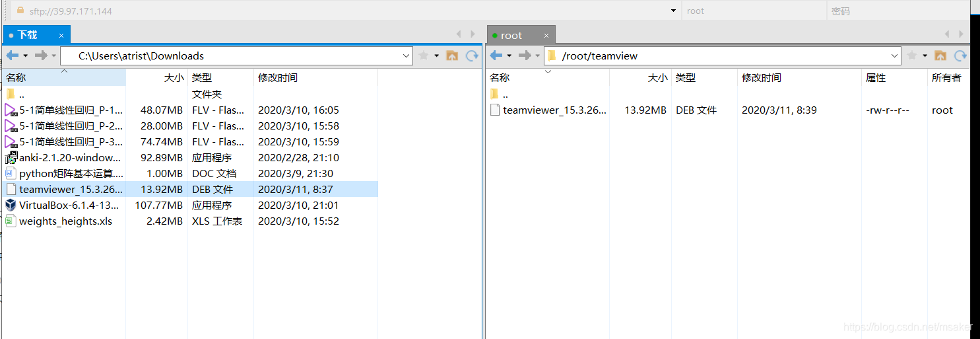Sort local files by 名称 column
This screenshot has width=980, height=339.
point(64,77)
